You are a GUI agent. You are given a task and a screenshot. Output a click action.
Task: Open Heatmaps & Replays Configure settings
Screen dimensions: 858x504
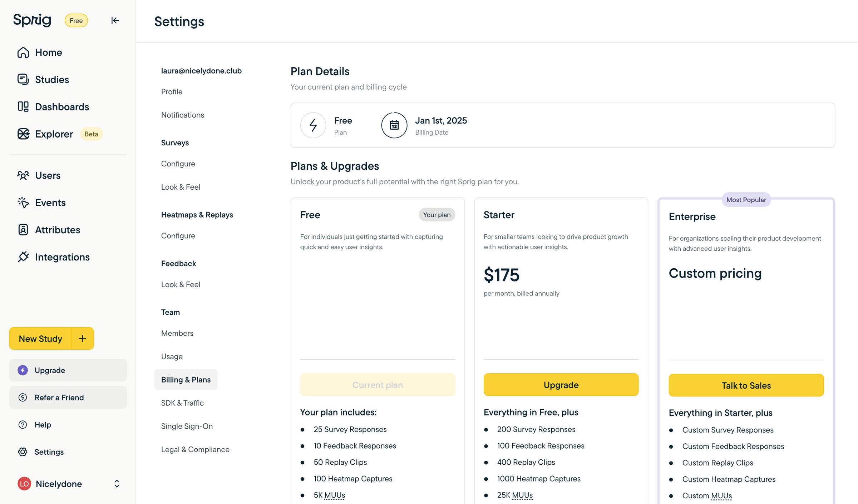178,236
